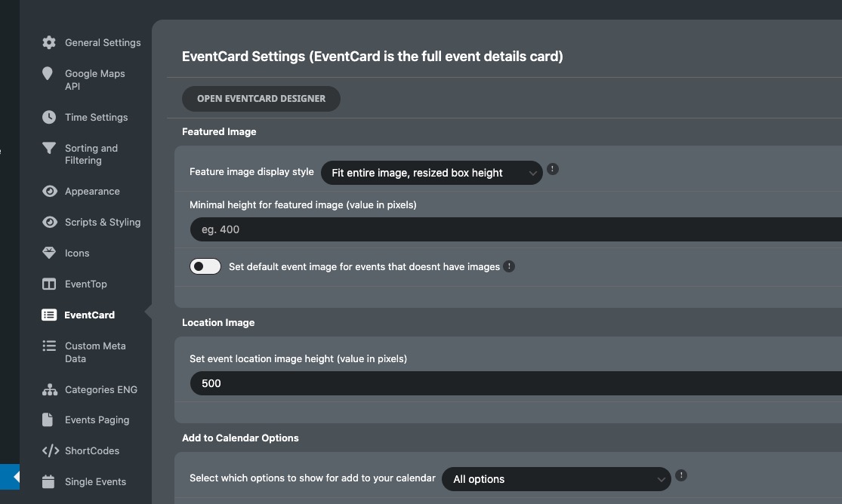Show info tooltip next to feature image style

553,169
